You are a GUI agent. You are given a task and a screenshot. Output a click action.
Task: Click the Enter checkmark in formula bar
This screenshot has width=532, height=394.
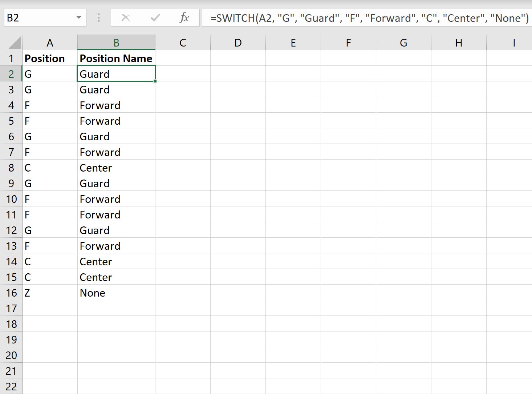pyautogui.click(x=155, y=17)
